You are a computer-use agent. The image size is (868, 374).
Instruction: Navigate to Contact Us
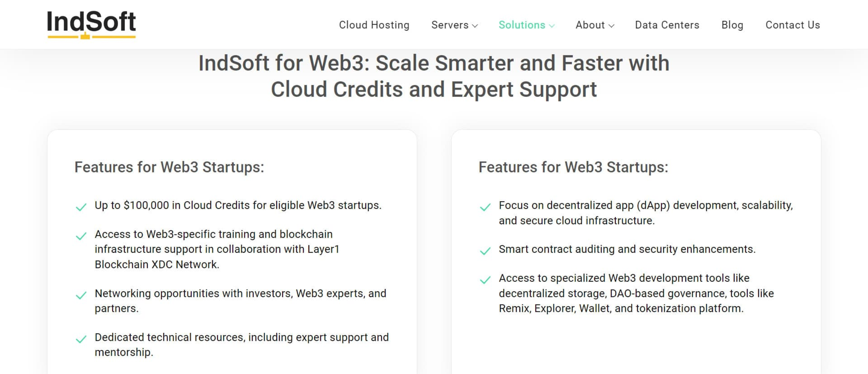tap(792, 25)
